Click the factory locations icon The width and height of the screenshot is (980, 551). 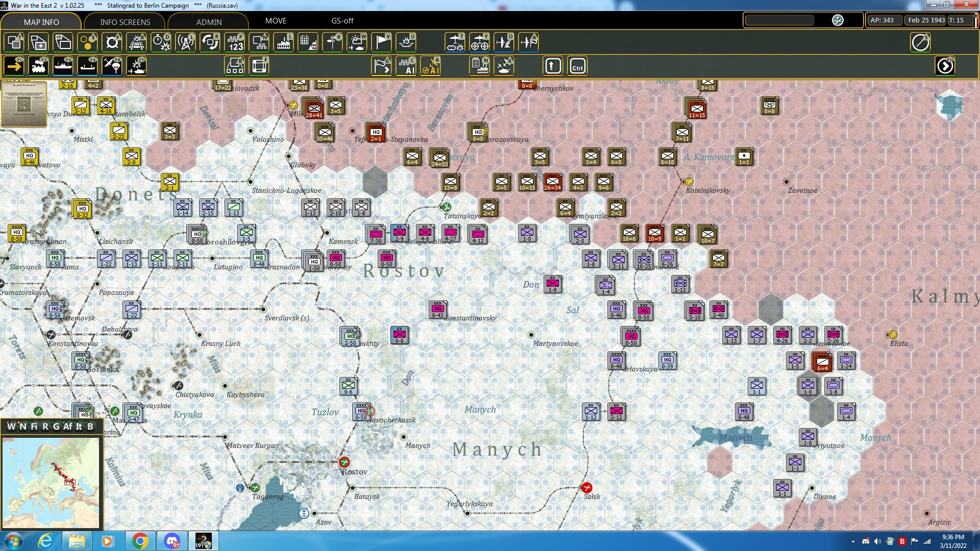coord(283,42)
